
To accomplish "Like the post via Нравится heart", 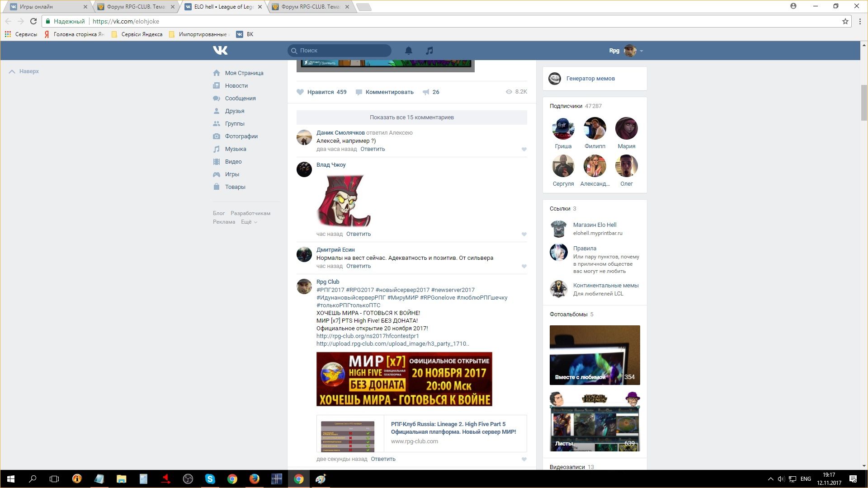I will point(300,92).
